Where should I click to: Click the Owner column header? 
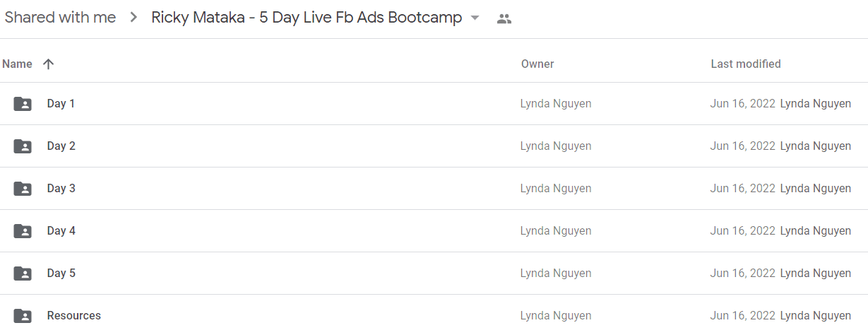pos(537,64)
